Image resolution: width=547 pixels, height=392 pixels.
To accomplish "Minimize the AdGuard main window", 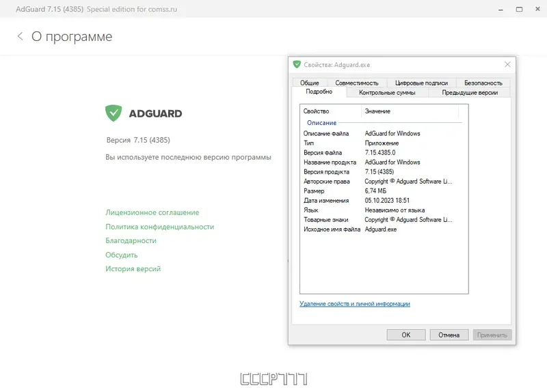I will 501,10.
